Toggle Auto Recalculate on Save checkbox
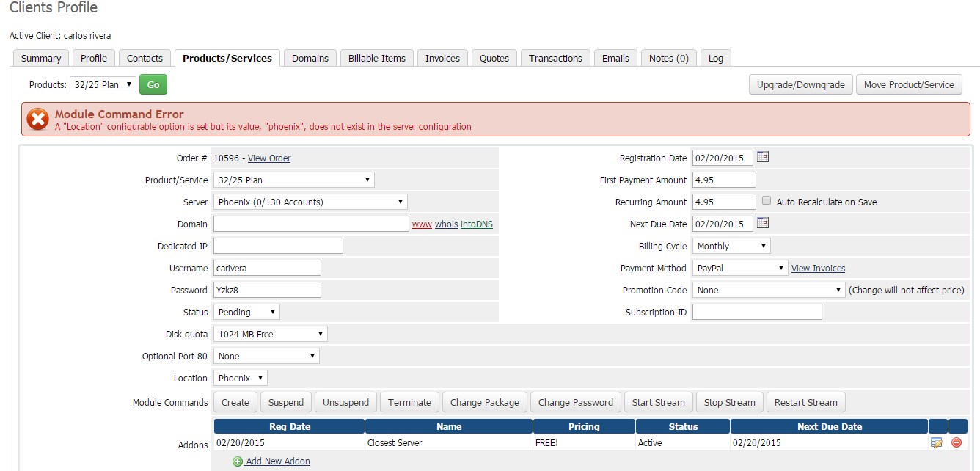The image size is (980, 471). [767, 201]
